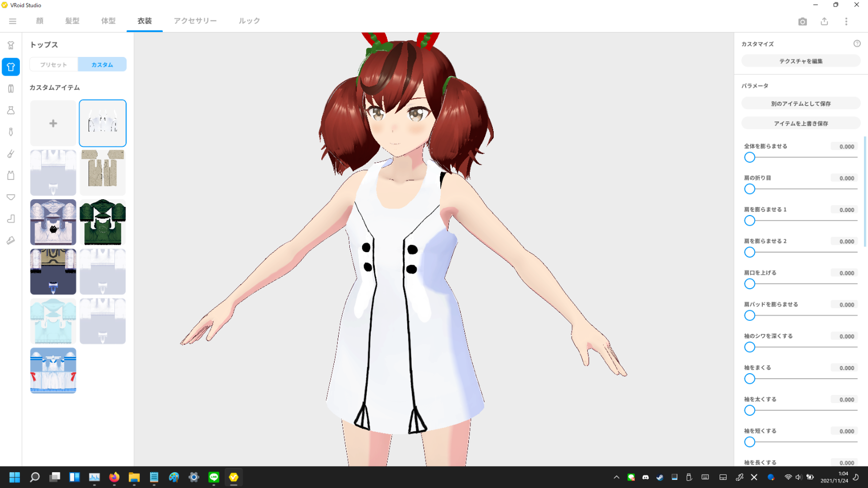868x488 pixels.
Task: Click the テクスチャを編集 button
Action: point(800,61)
